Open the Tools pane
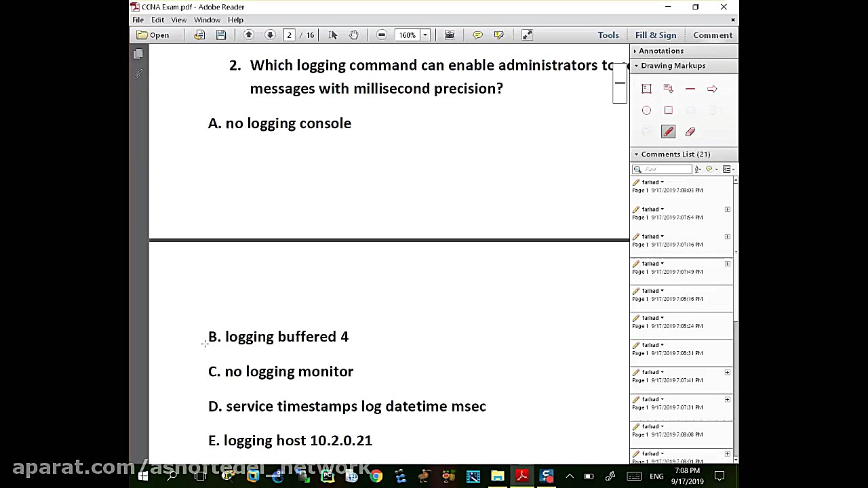The height and width of the screenshot is (488, 868). pos(608,35)
